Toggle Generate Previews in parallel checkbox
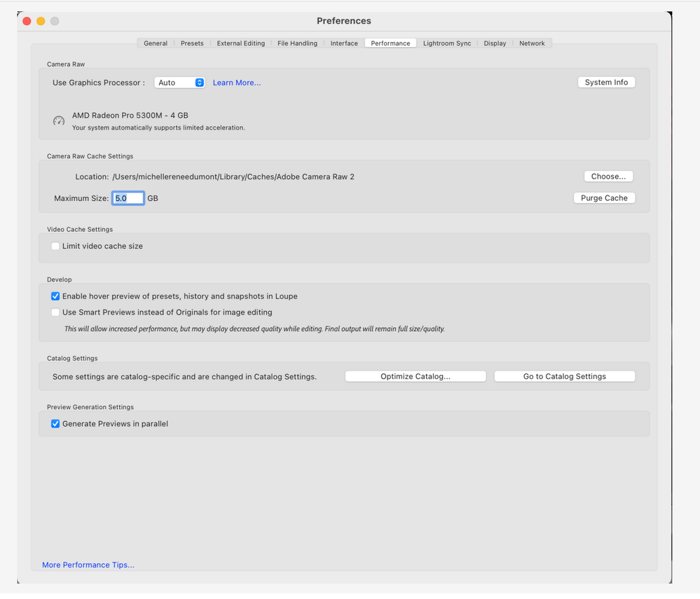 [x=55, y=424]
